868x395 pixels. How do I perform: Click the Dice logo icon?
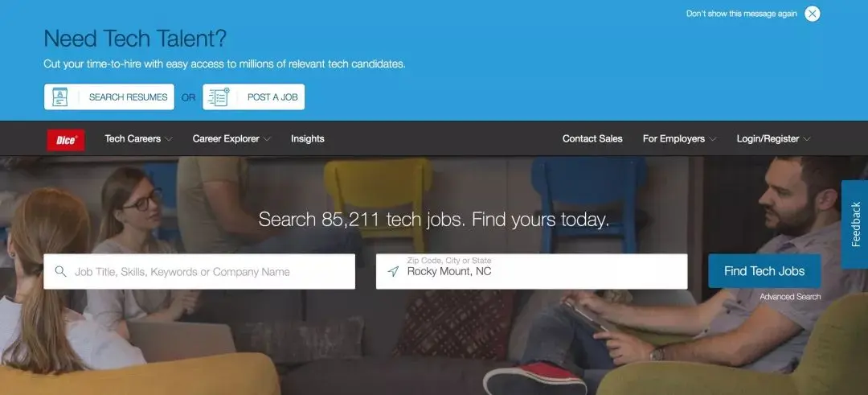pyautogui.click(x=66, y=140)
